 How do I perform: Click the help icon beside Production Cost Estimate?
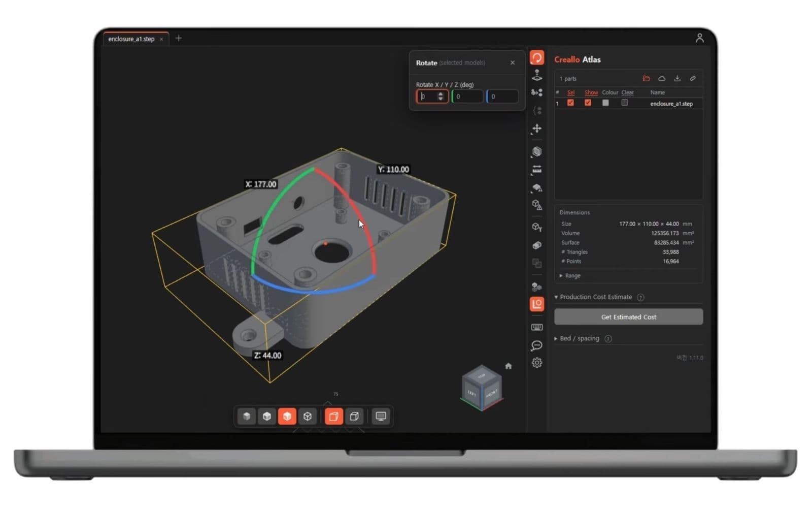click(x=640, y=297)
